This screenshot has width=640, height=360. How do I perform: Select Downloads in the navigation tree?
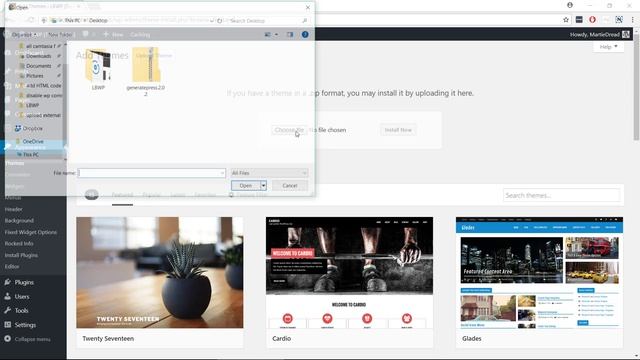pyautogui.click(x=38, y=56)
